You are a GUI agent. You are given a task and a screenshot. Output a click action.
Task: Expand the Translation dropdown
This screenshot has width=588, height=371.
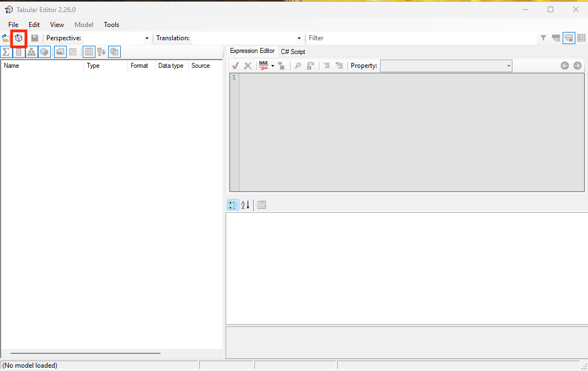tap(299, 38)
